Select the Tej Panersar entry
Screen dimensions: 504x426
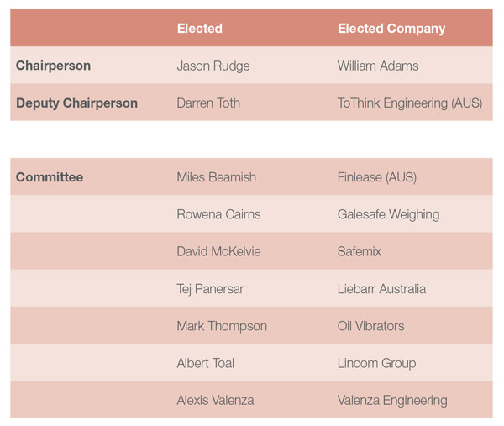click(x=210, y=289)
